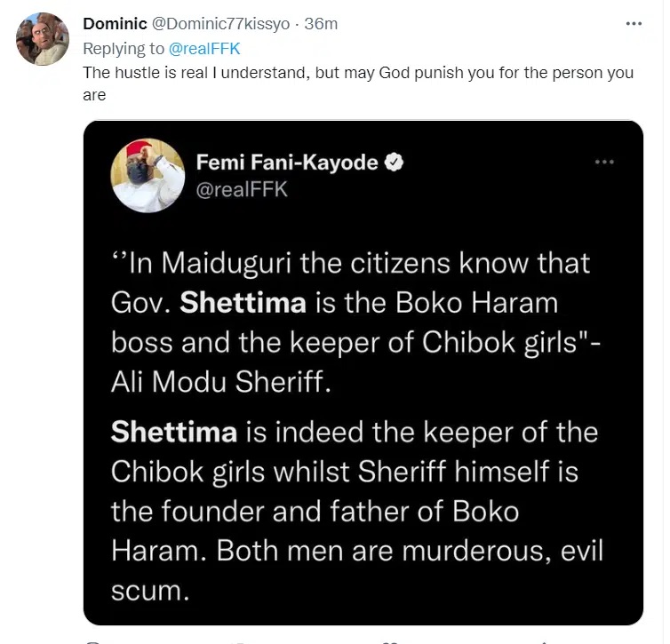Click the bold "Shettima" starting the second paragraph
The height and width of the screenshot is (644, 670).
[173, 433]
